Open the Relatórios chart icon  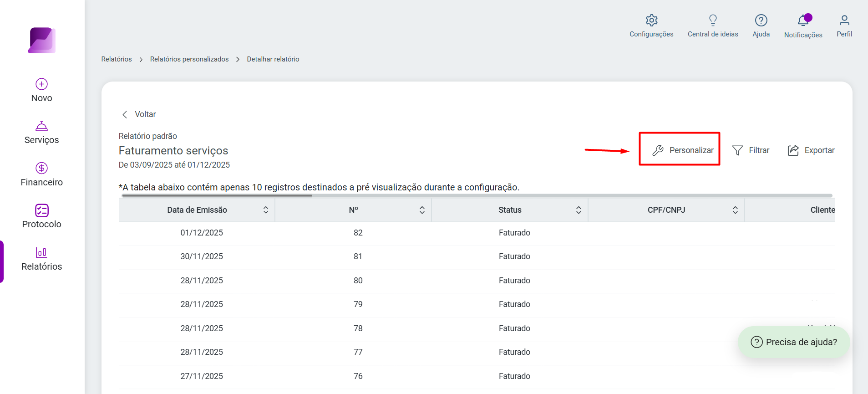click(41, 252)
